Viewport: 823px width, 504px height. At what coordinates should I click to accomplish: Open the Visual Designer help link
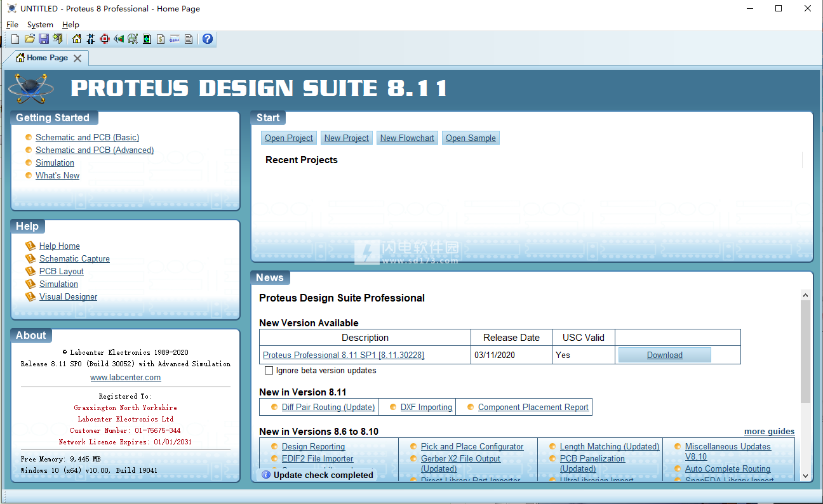69,296
